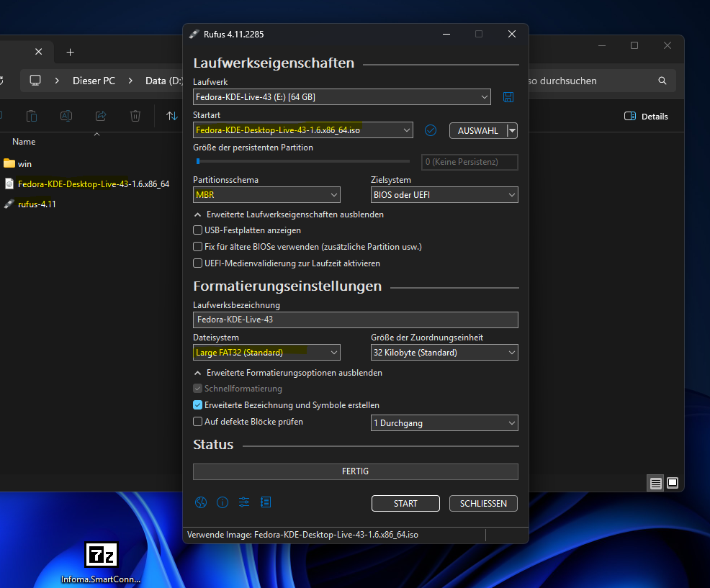This screenshot has height=588, width=710.
Task: Open the Größe der Zuordnungseinheit dropdown
Action: pyautogui.click(x=444, y=353)
